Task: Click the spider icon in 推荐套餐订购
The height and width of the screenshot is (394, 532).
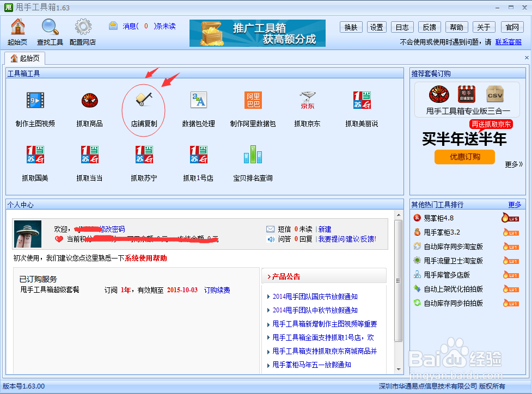Action: 439,94
